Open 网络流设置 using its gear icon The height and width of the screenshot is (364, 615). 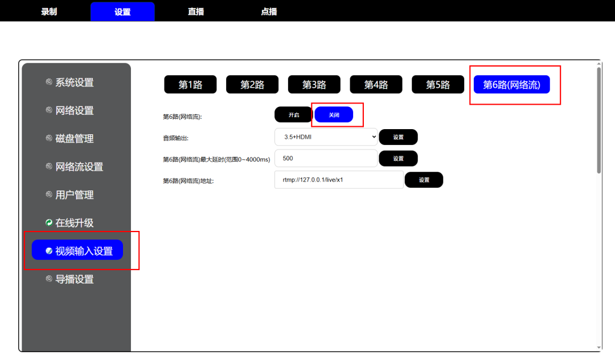48,166
